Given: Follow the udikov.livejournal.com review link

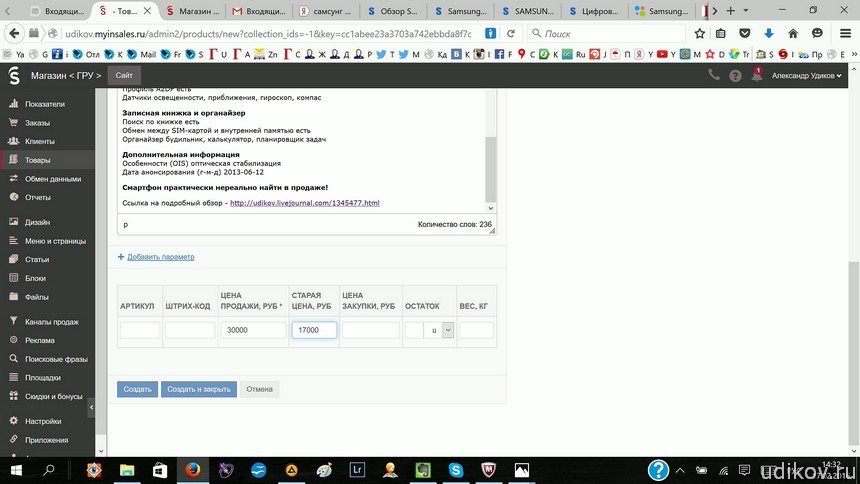Looking at the screenshot, I should [304, 203].
